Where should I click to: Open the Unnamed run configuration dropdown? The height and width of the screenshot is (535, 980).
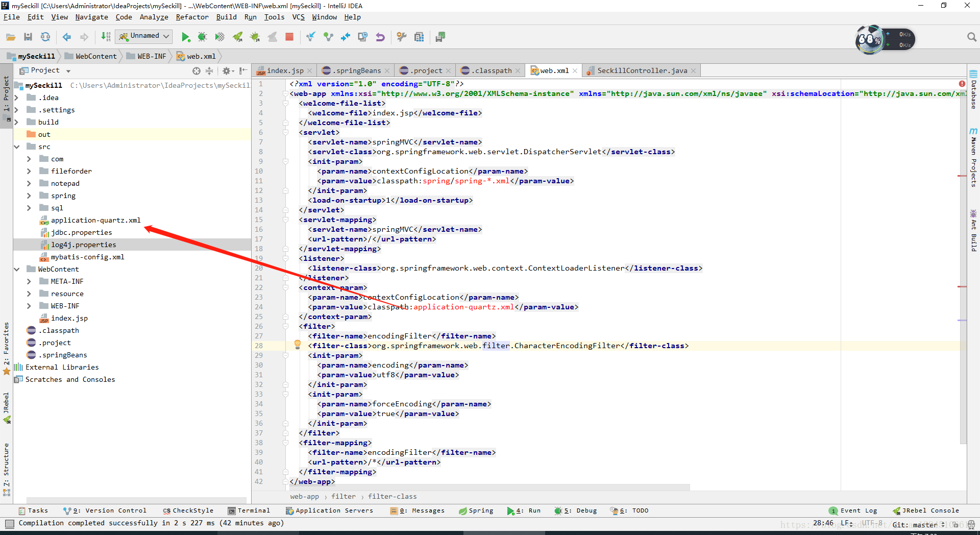pos(144,36)
